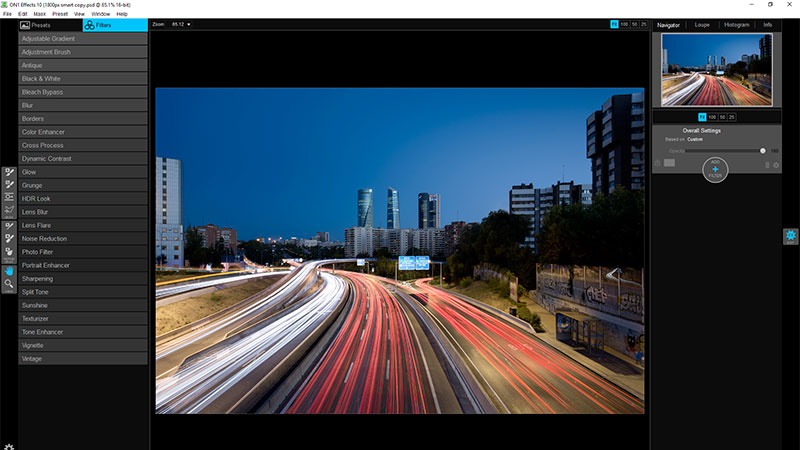Expand the Vignette filter category
Image resolution: width=800 pixels, height=450 pixels.
coord(83,345)
